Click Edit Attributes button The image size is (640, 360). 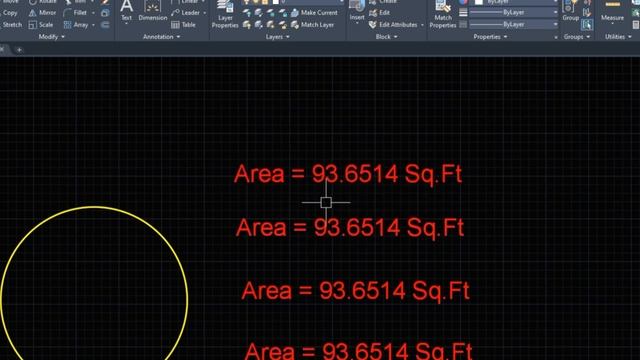(x=393, y=25)
